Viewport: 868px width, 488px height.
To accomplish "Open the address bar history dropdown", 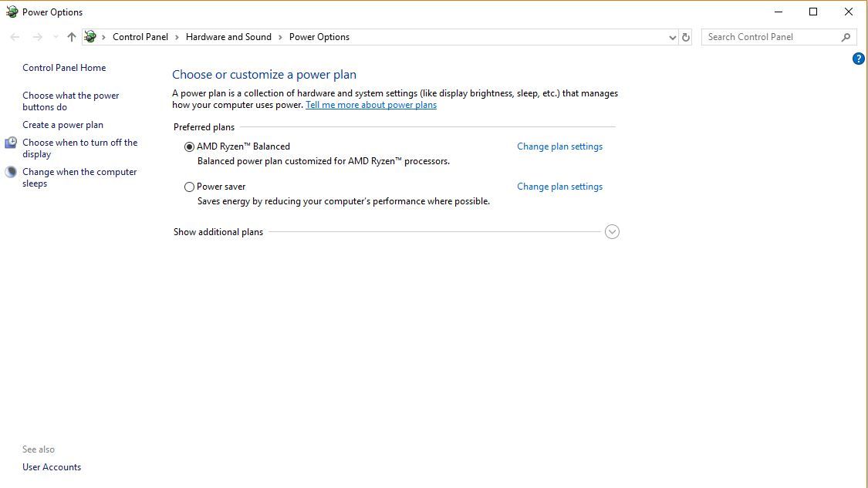I will 672,37.
